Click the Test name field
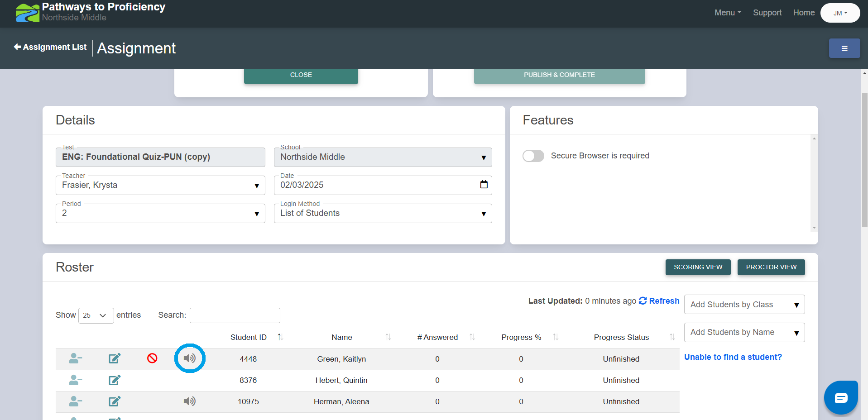The width and height of the screenshot is (868, 420). (160, 157)
